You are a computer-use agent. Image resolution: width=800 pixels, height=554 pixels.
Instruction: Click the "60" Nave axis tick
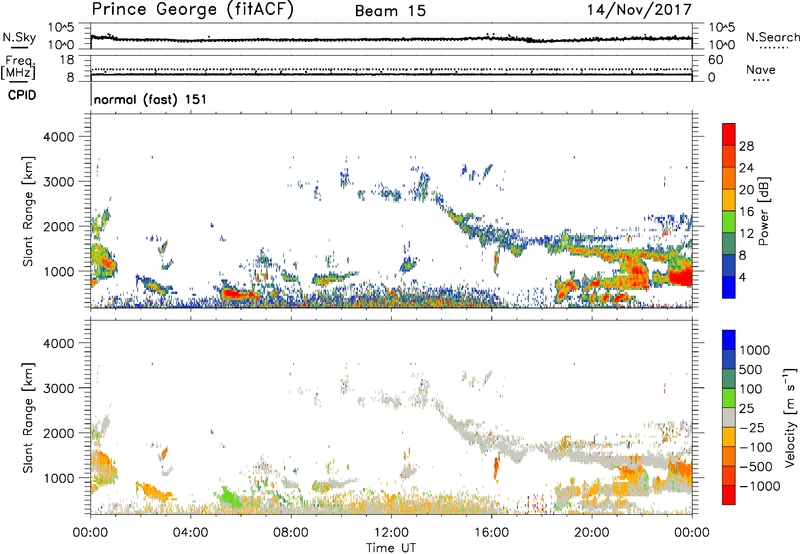715,60
